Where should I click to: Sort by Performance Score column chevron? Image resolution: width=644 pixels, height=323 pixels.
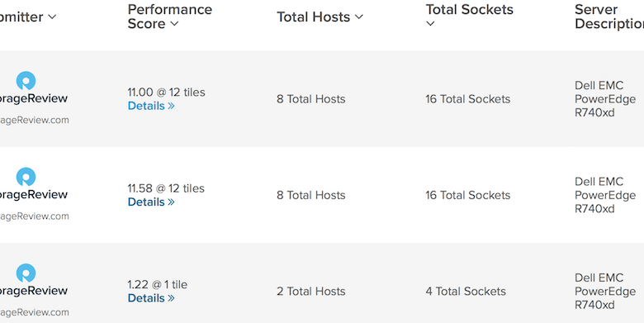(x=174, y=24)
